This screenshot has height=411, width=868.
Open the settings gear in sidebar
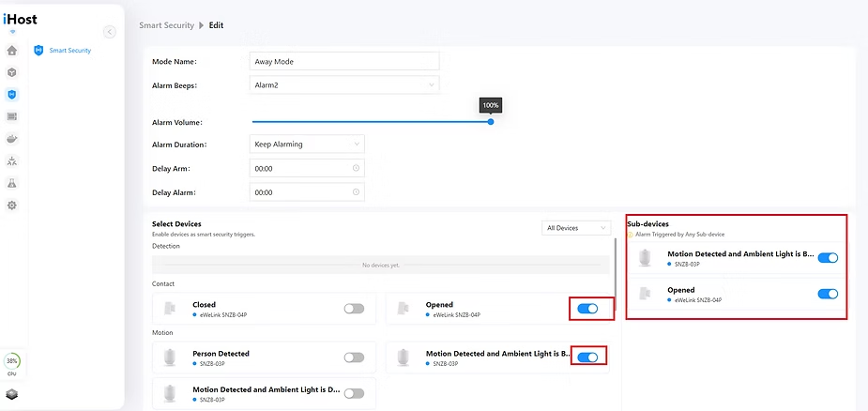pos(12,205)
